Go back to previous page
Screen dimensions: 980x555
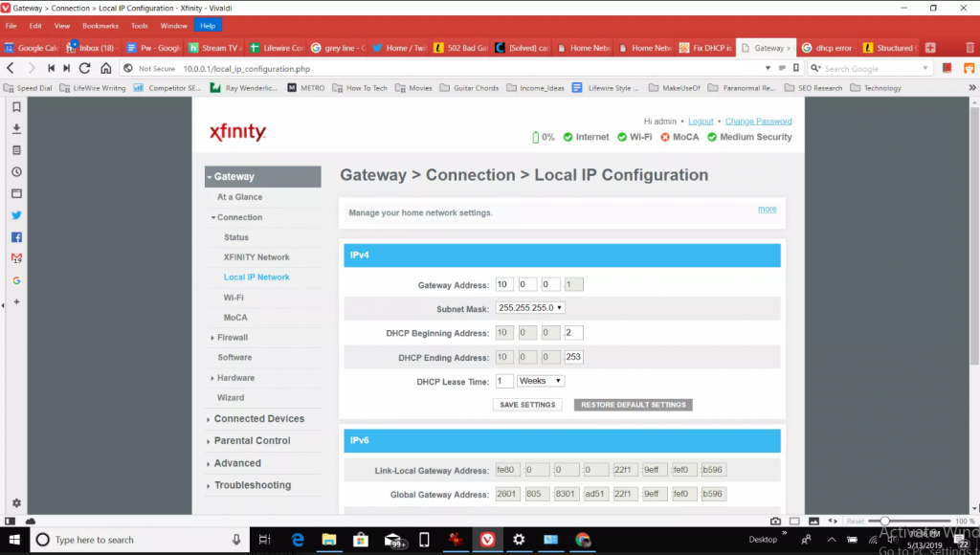11,68
